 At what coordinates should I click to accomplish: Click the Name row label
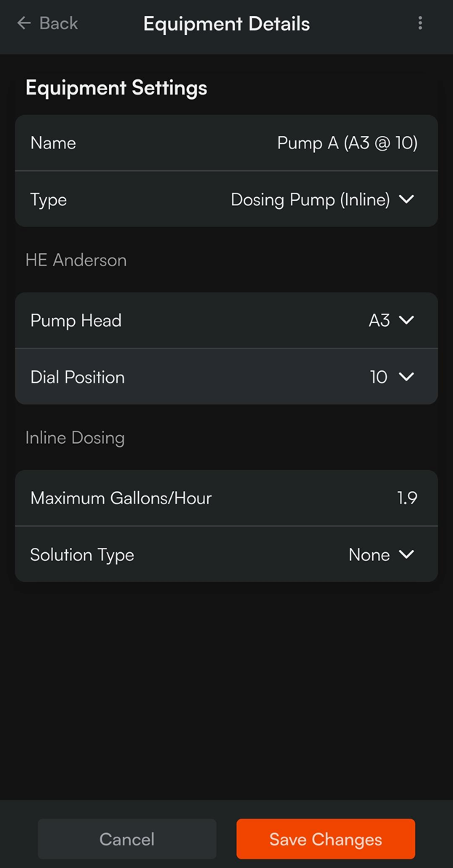pos(53,143)
